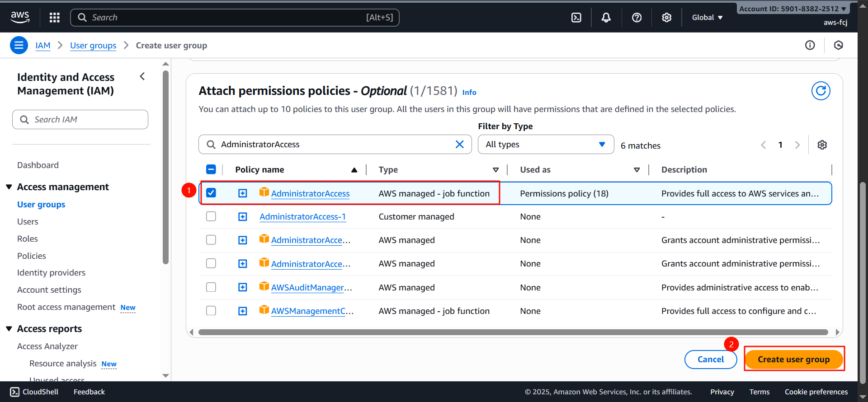This screenshot has width=868, height=402.
Task: Open the Info link beside the heading
Action: [x=469, y=92]
